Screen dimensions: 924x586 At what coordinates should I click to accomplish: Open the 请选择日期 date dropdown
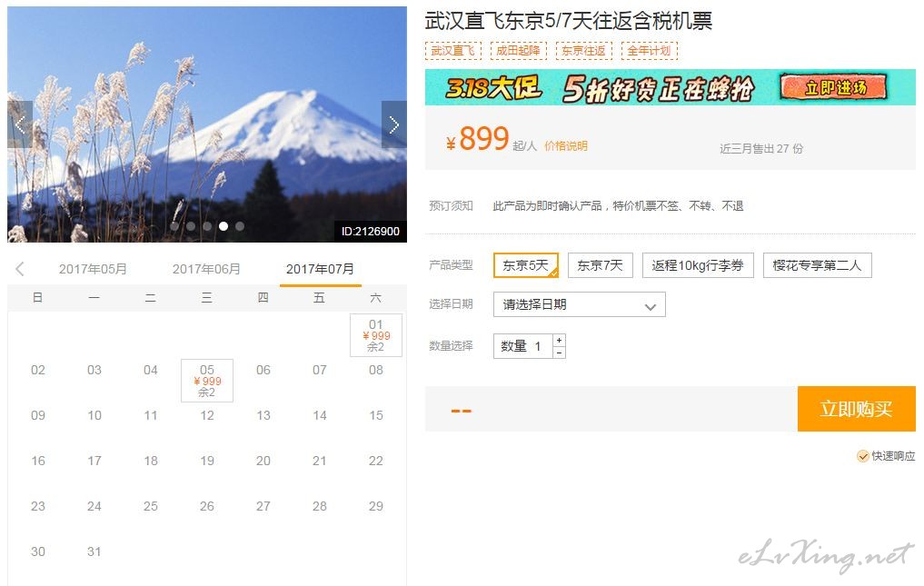point(580,304)
